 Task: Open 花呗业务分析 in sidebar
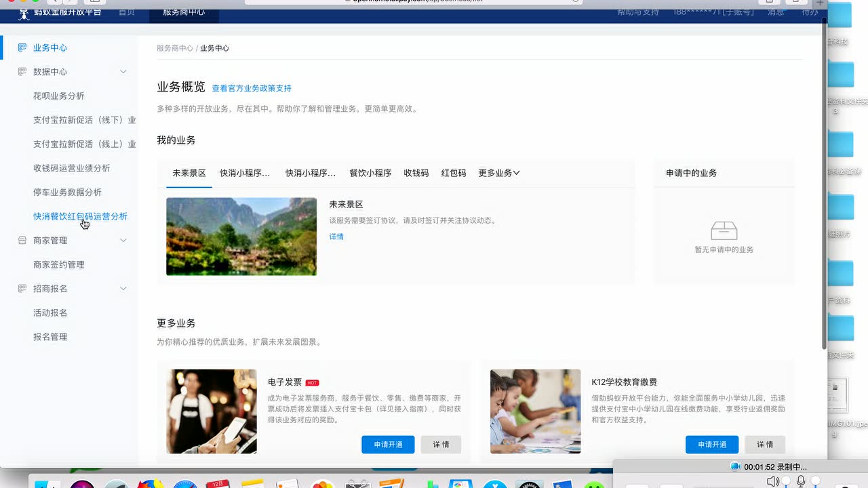(59, 96)
